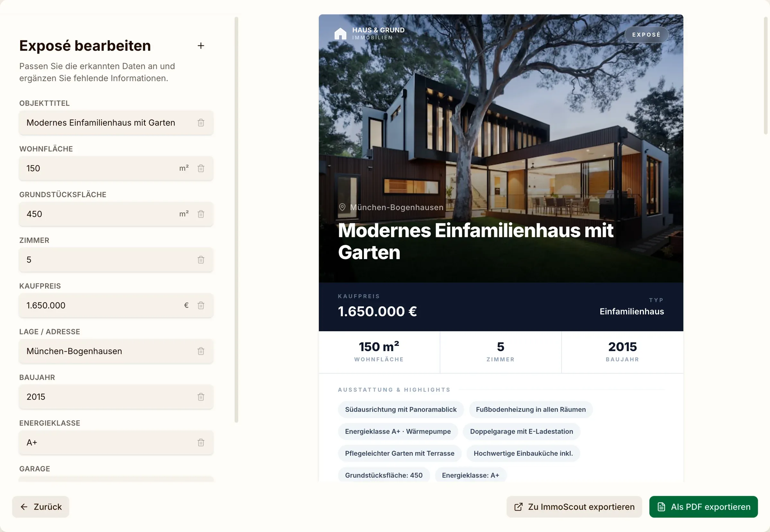Click the location pin icon near München-Bogenhausen
The image size is (770, 532).
[x=342, y=207]
